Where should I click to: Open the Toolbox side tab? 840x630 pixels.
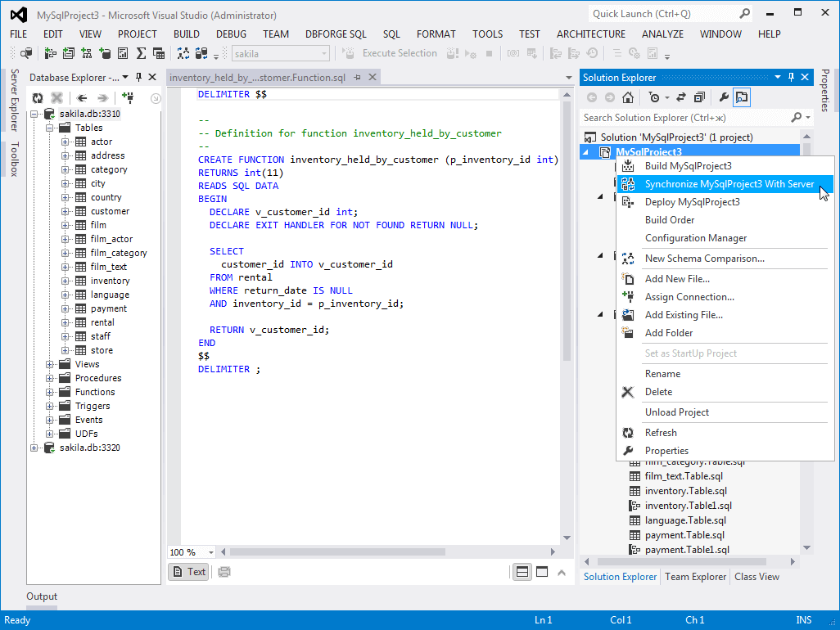[15, 159]
